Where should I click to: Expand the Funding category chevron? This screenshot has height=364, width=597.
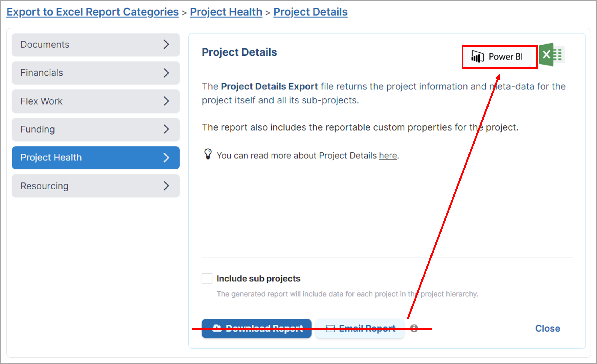(x=166, y=129)
